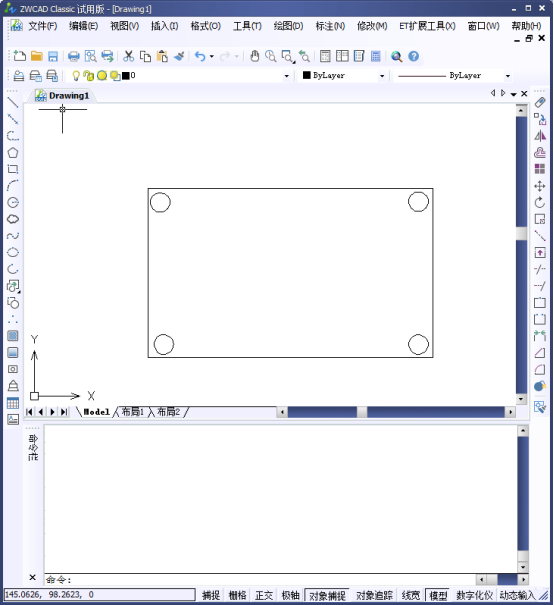
Task: Enable 栅格 grid display
Action: (x=237, y=595)
